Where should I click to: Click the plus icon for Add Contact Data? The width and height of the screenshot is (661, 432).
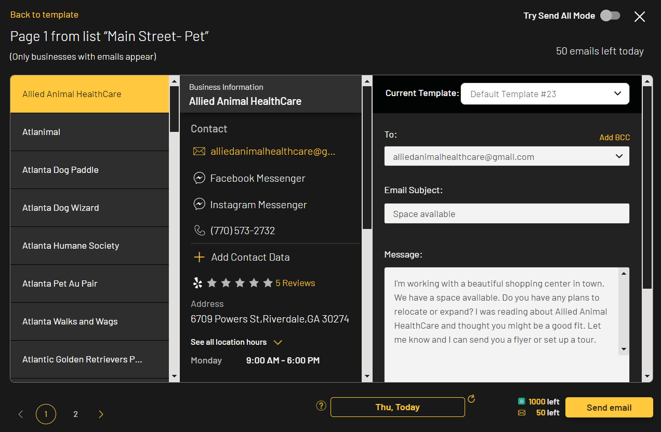point(199,257)
